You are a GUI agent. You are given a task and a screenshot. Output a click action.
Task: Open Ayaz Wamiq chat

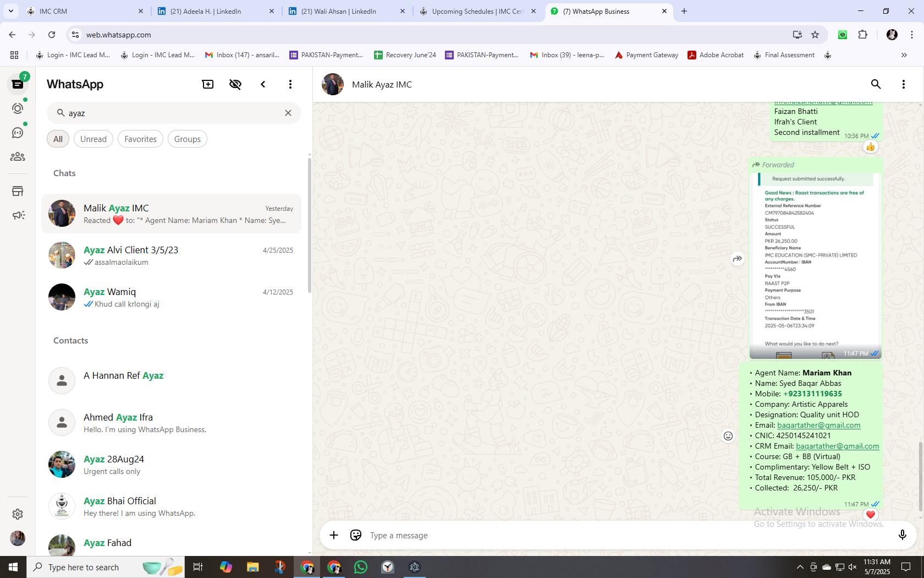pyautogui.click(x=172, y=297)
